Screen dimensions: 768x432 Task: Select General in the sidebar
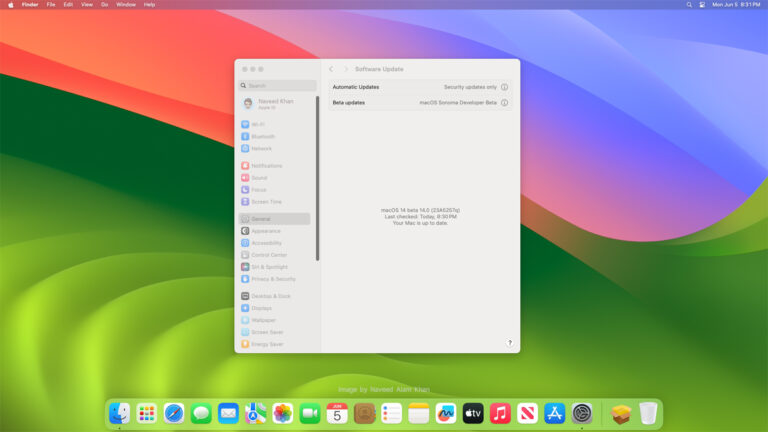point(274,219)
